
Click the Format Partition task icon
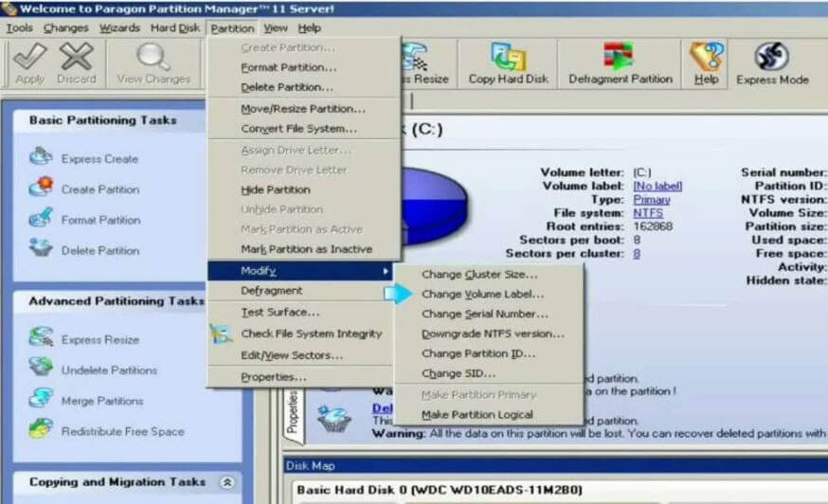pyautogui.click(x=41, y=218)
